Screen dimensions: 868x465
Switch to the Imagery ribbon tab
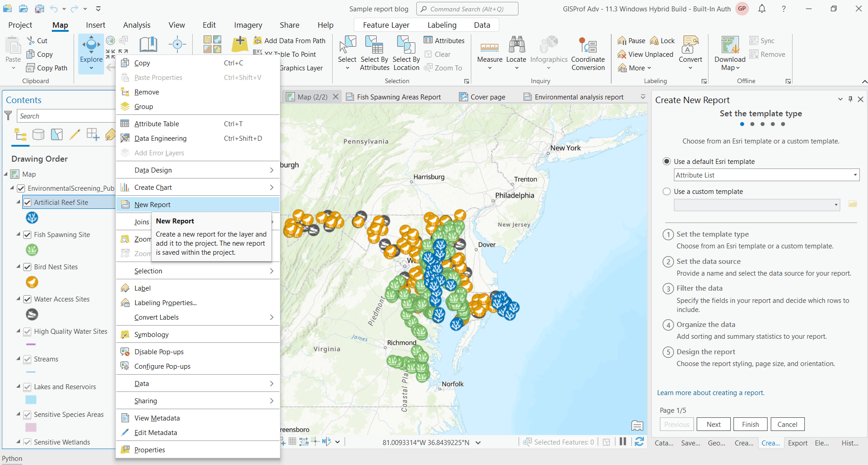point(248,25)
